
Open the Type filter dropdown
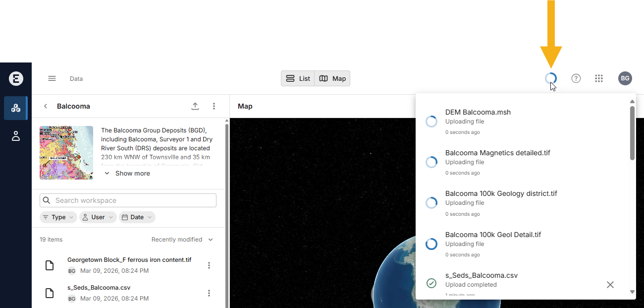click(58, 217)
